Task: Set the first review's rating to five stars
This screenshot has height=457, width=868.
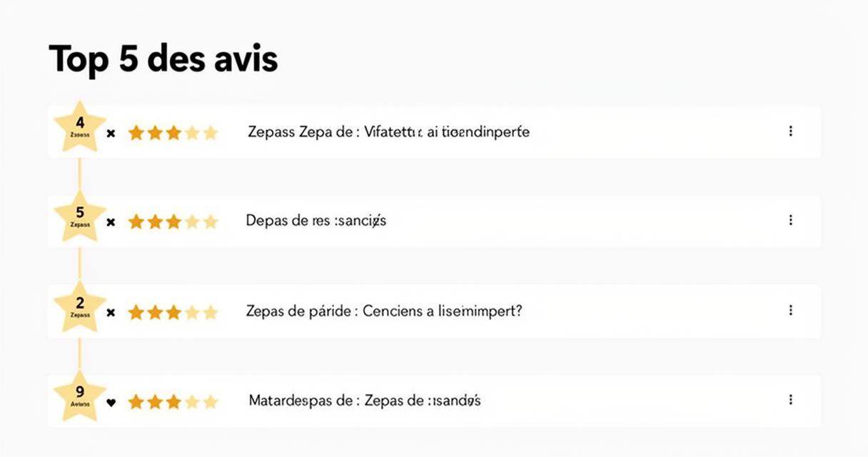Action: 211,133
